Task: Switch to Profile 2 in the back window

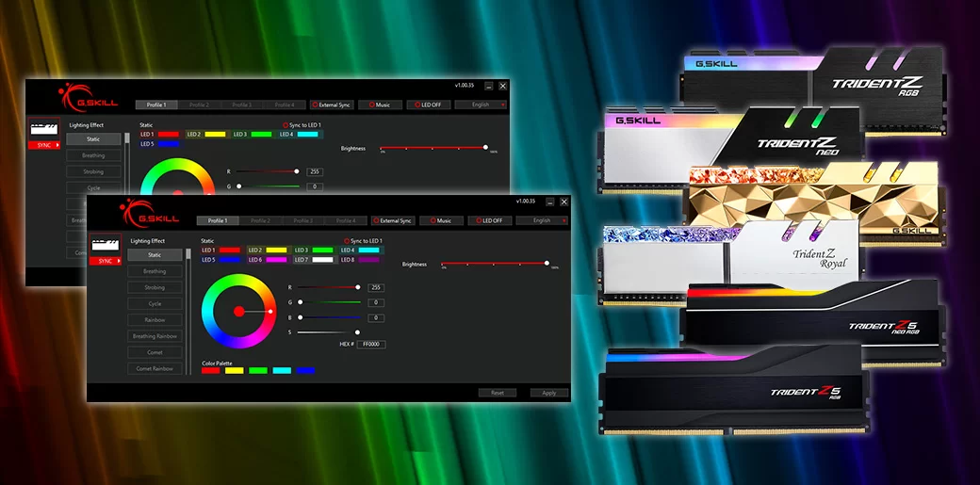Action: click(x=200, y=105)
